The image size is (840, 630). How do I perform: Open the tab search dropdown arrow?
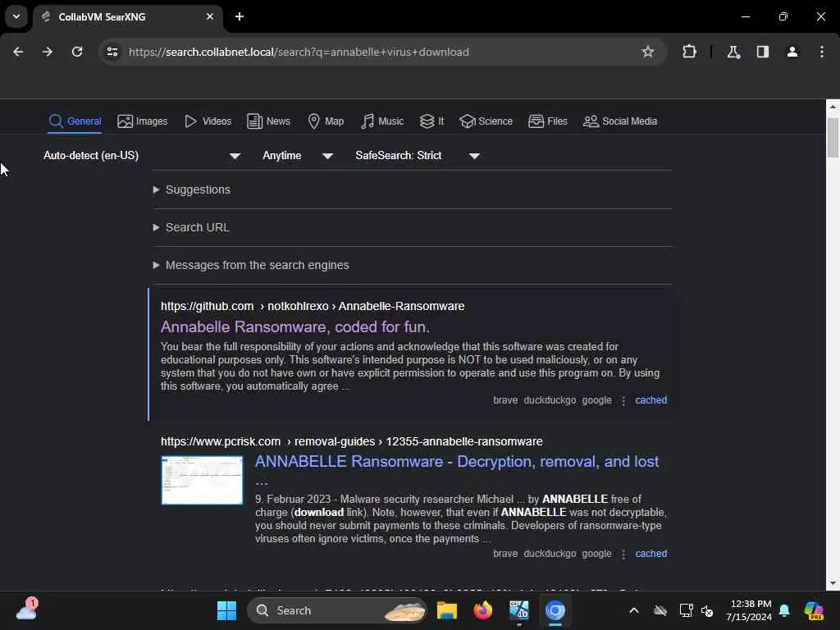point(16,16)
